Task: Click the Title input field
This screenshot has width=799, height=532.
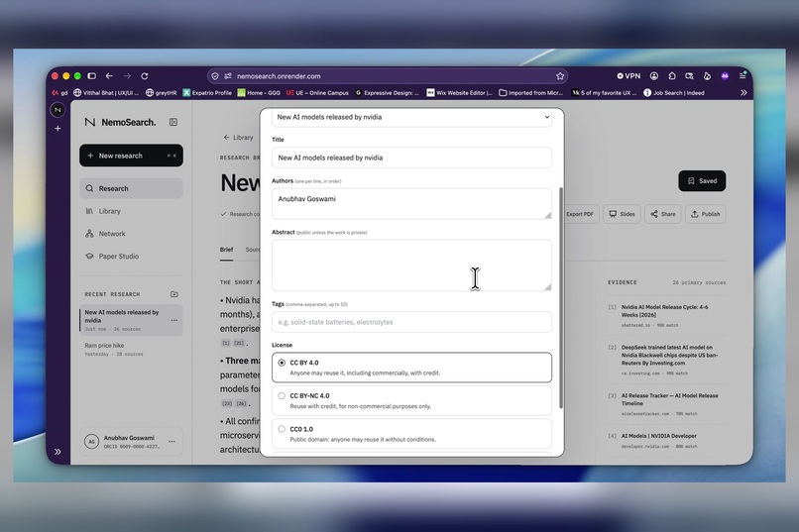Action: 411,158
